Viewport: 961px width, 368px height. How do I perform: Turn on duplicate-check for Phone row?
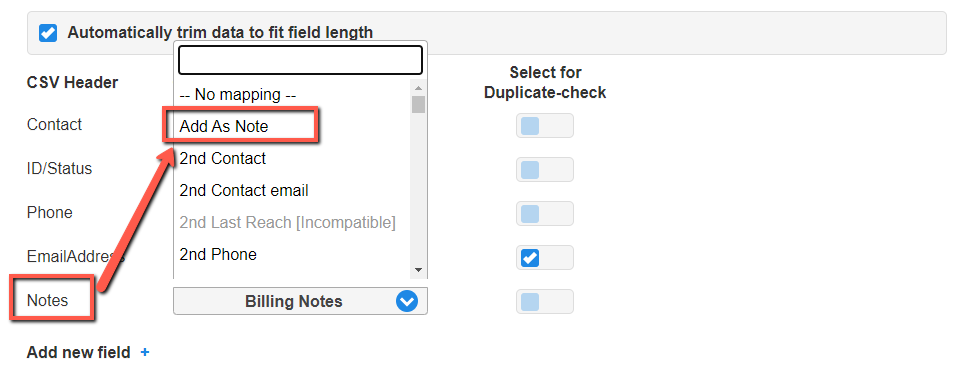[x=544, y=213]
